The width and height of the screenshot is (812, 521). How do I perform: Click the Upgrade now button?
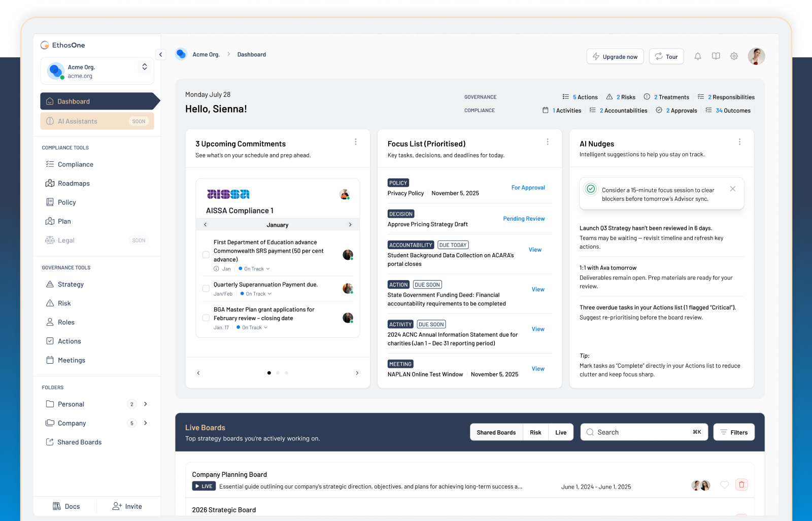[615, 56]
